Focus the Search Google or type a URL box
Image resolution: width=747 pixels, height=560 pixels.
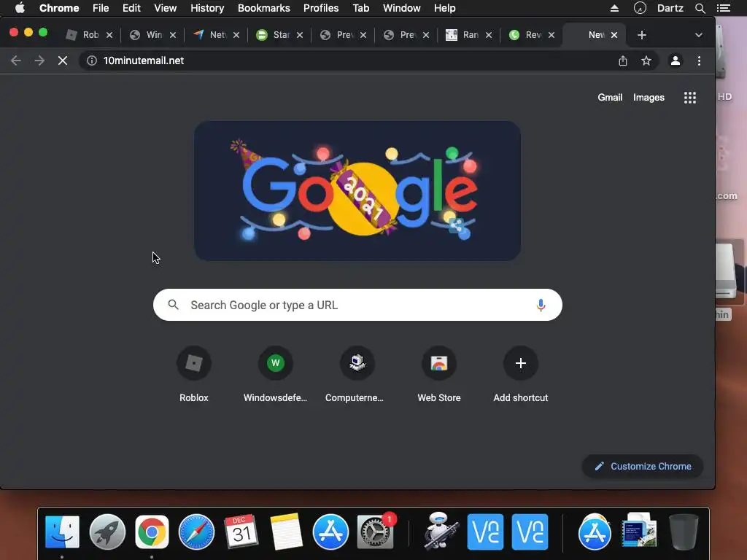[x=357, y=305]
